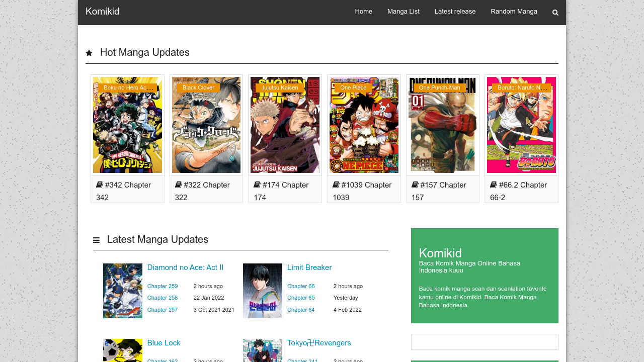Click the star icon beside Hot Manga Updates
The width and height of the screenshot is (644, 362).
click(x=89, y=53)
